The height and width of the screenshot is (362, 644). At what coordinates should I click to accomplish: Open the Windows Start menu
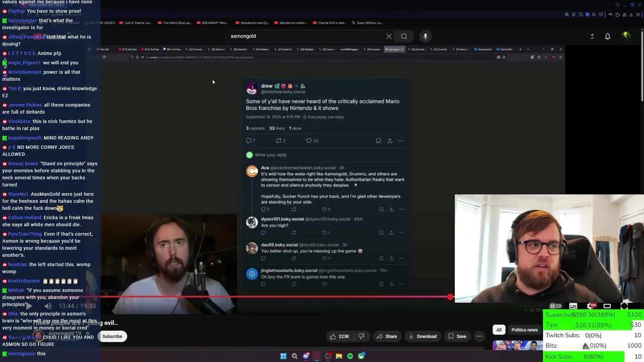(x=283, y=356)
